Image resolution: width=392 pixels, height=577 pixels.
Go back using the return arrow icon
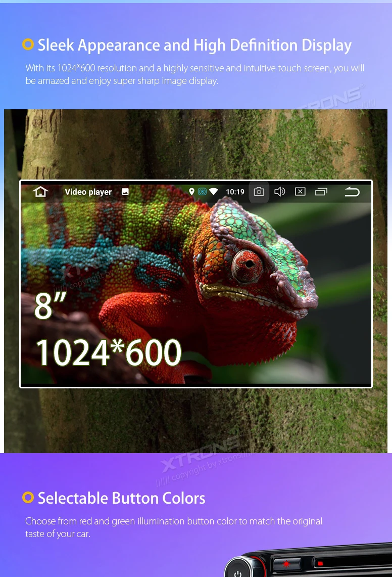(x=352, y=191)
